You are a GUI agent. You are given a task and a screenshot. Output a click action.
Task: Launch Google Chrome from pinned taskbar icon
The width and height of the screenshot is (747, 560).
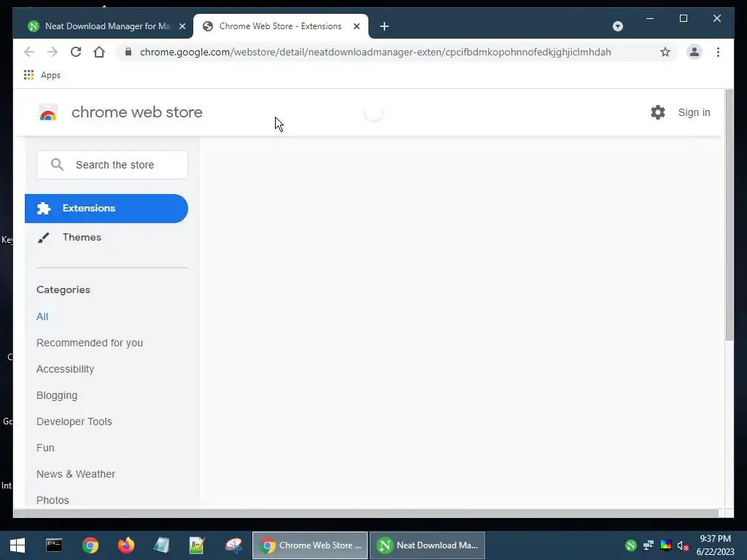[90, 545]
